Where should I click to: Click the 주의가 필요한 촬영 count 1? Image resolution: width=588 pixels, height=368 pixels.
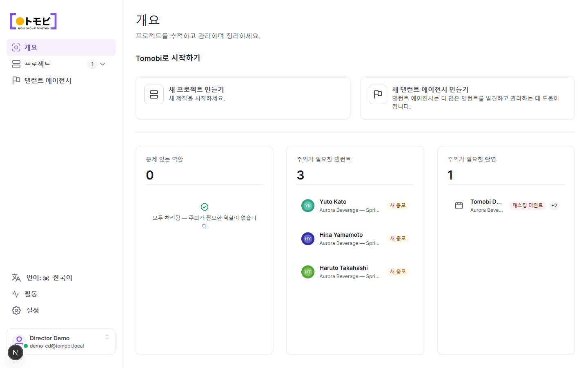click(450, 175)
